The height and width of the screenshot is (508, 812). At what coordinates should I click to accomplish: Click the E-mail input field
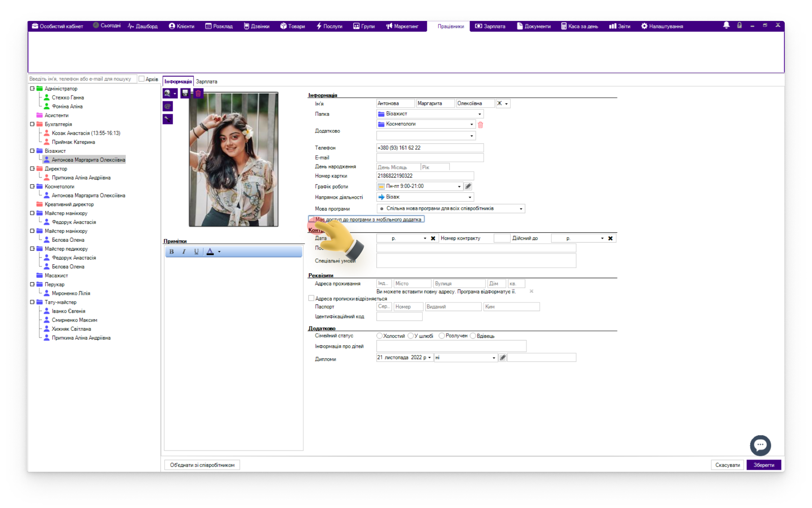[x=430, y=157]
